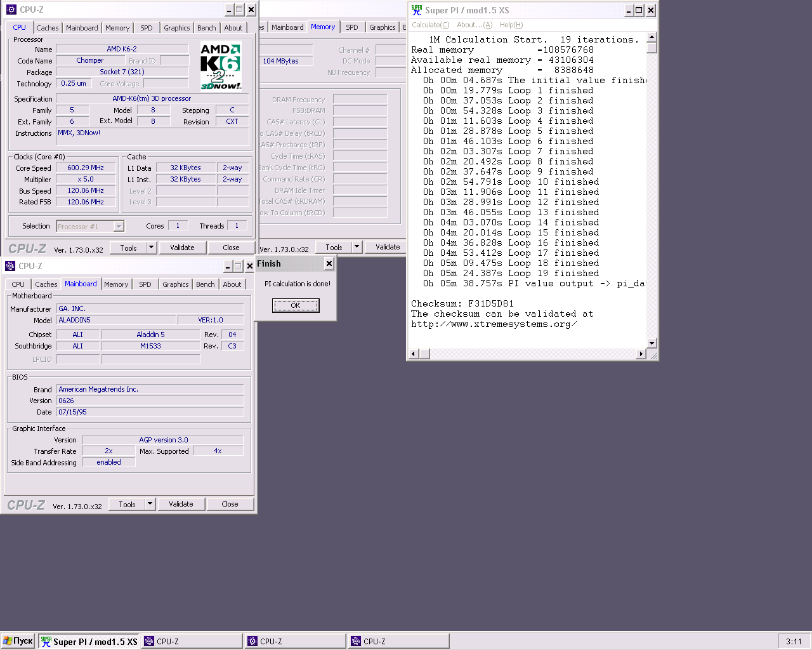Click the core speed value '600.29 MHz'
Screen dimensions: 812x650
pos(86,168)
